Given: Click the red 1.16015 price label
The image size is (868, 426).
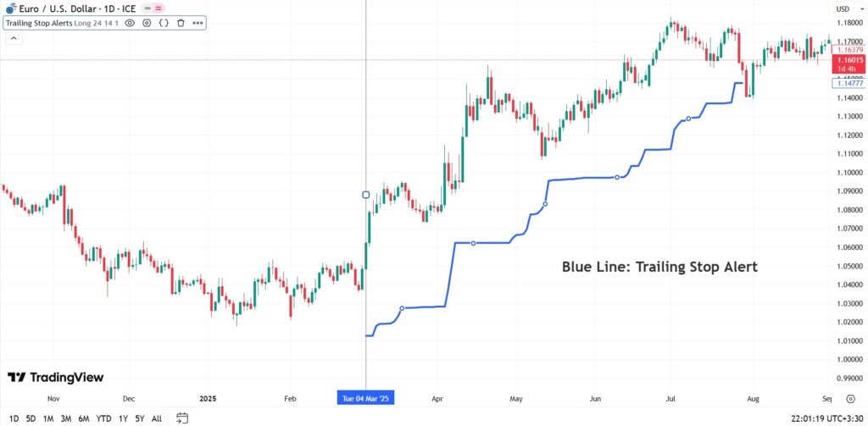Looking at the screenshot, I should [849, 61].
